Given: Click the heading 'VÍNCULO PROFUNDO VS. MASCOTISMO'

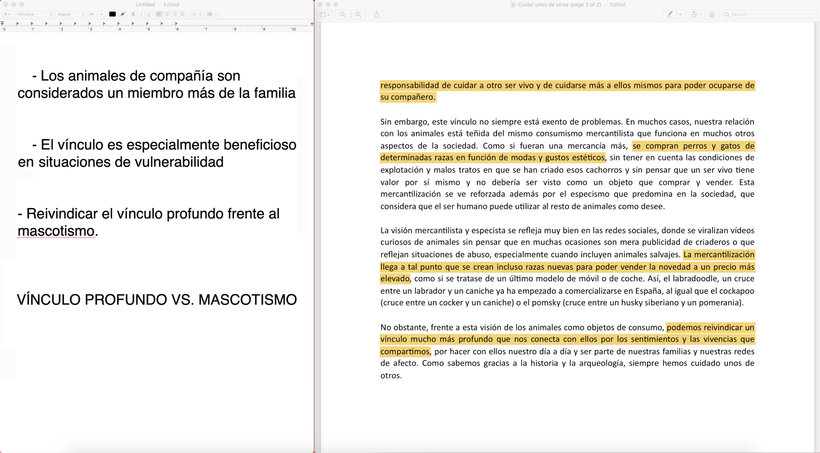Looking at the screenshot, I should [x=157, y=300].
